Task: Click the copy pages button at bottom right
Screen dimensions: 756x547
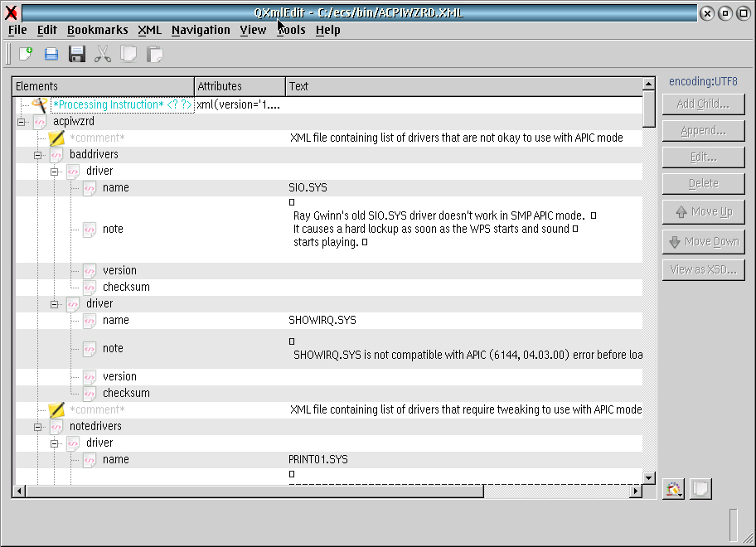Action: 700,489
